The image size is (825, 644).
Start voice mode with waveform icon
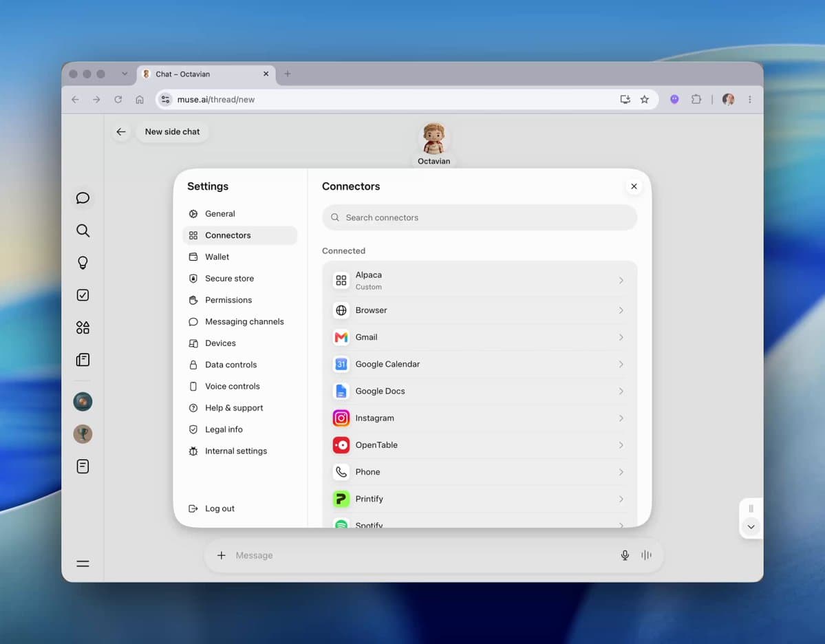click(x=646, y=555)
